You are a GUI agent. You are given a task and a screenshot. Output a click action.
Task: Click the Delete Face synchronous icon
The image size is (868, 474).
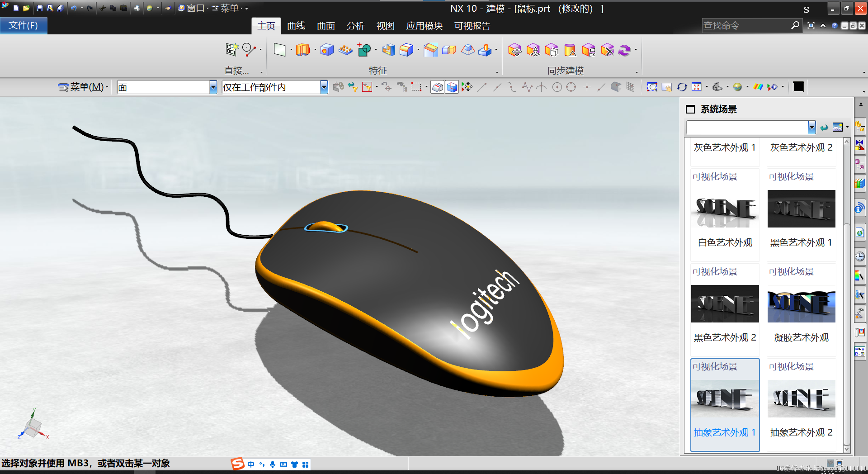coord(608,50)
